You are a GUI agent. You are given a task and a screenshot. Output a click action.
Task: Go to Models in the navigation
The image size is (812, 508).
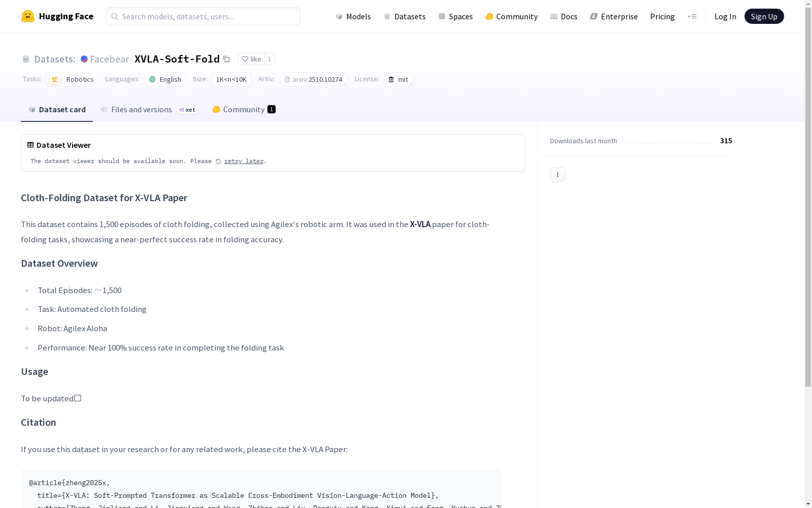(353, 16)
